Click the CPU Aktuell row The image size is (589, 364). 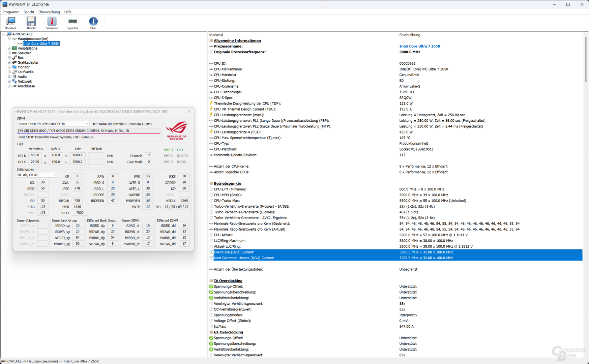coord(396,235)
